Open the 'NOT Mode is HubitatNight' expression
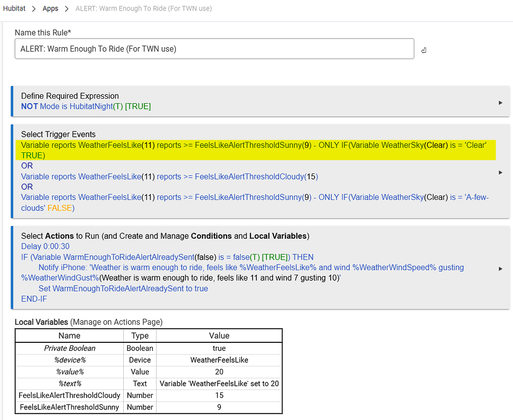This screenshot has width=513, height=420. coord(85,106)
